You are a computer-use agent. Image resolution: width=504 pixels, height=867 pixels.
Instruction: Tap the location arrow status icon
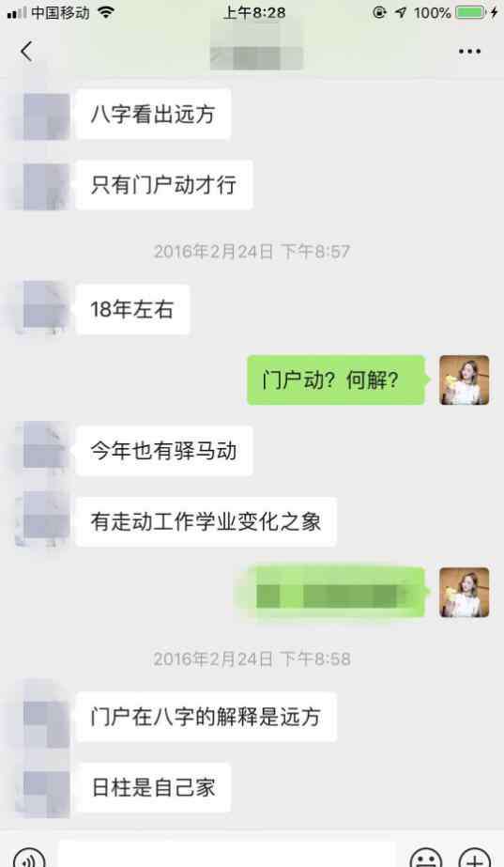400,12
